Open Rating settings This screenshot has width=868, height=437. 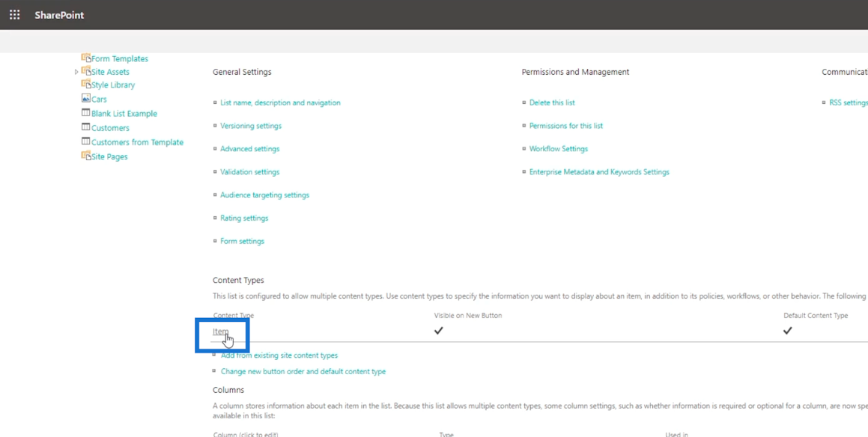(244, 218)
